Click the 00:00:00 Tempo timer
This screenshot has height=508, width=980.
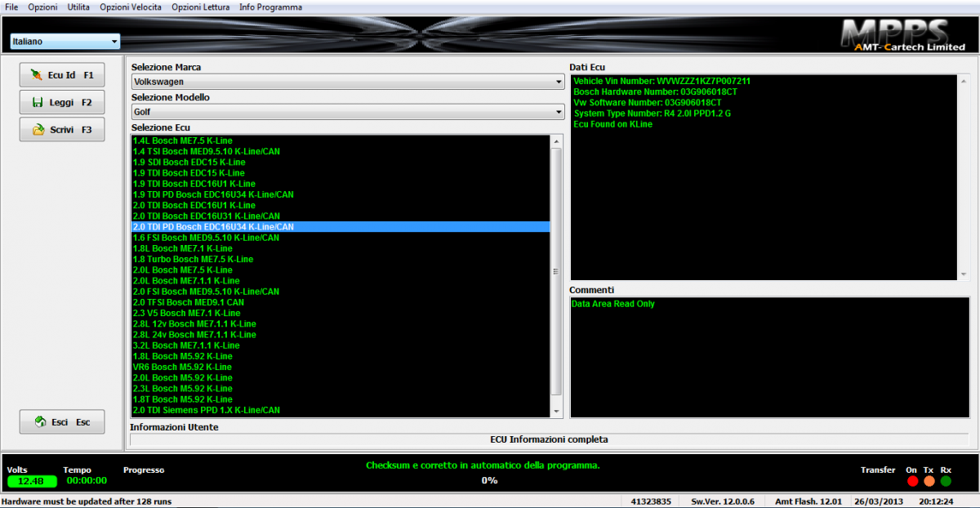[87, 481]
